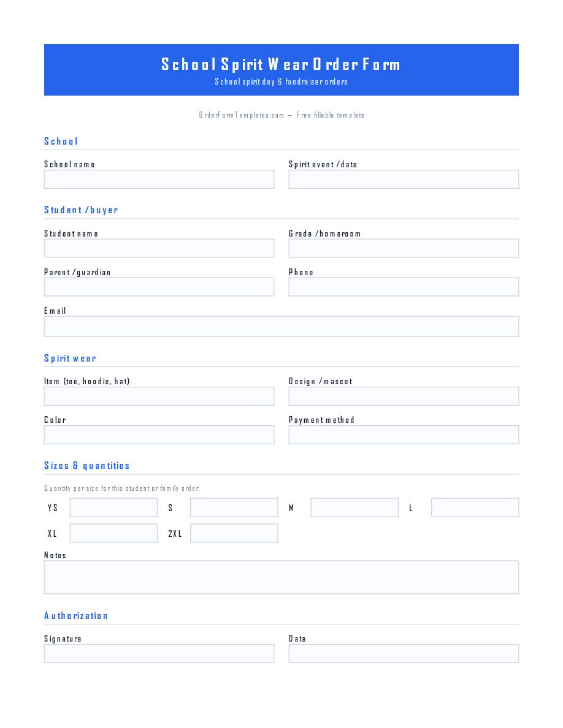Select the Spirit event / date field
This screenshot has height=728, width=563.
coord(403,179)
